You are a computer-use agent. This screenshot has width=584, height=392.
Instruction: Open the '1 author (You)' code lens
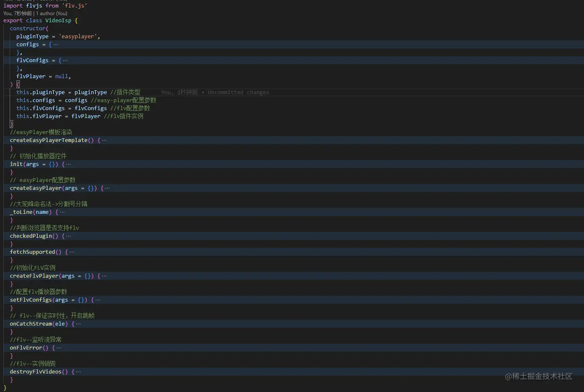(x=52, y=13)
